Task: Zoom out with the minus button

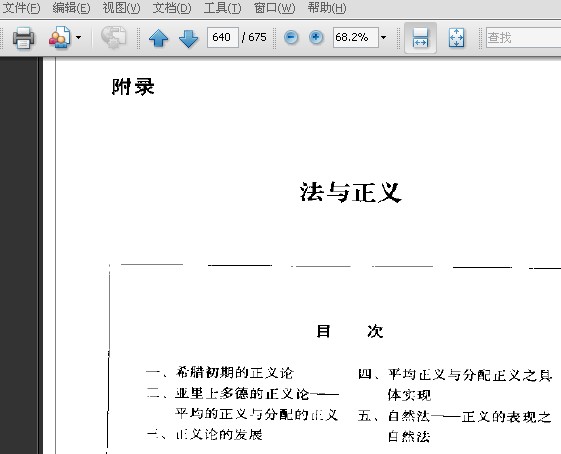Action: (291, 37)
